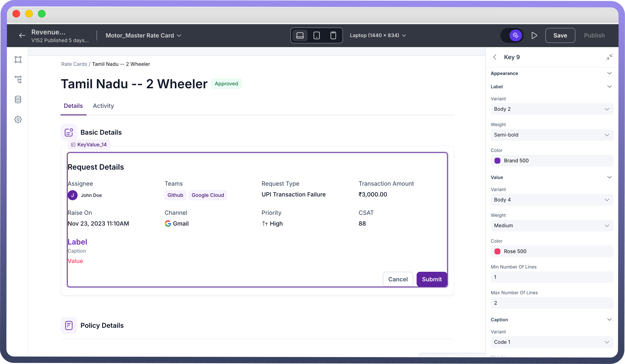This screenshot has height=364, width=625.
Task: Open the Motor_Master Rate Card dropdown
Action: (x=143, y=35)
